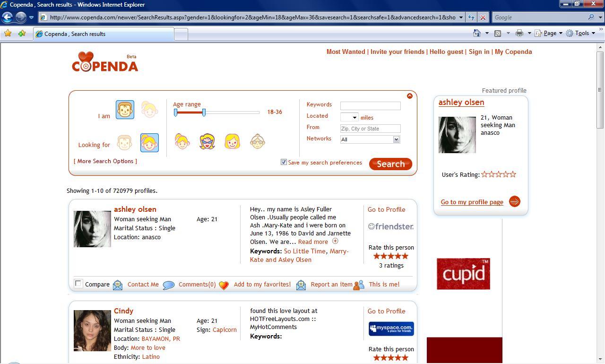Open the search provider dropdown arrow
Screen dimensions: 605x364
599,17
